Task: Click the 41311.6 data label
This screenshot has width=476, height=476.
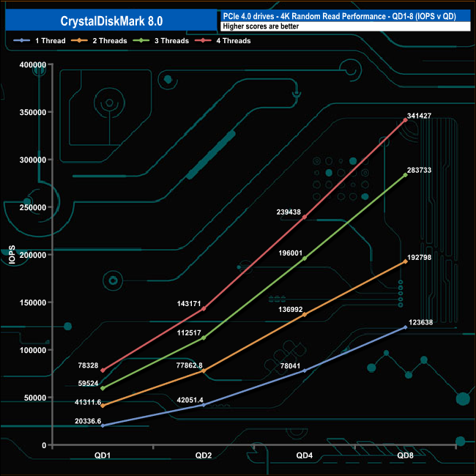Action: pos(88,403)
